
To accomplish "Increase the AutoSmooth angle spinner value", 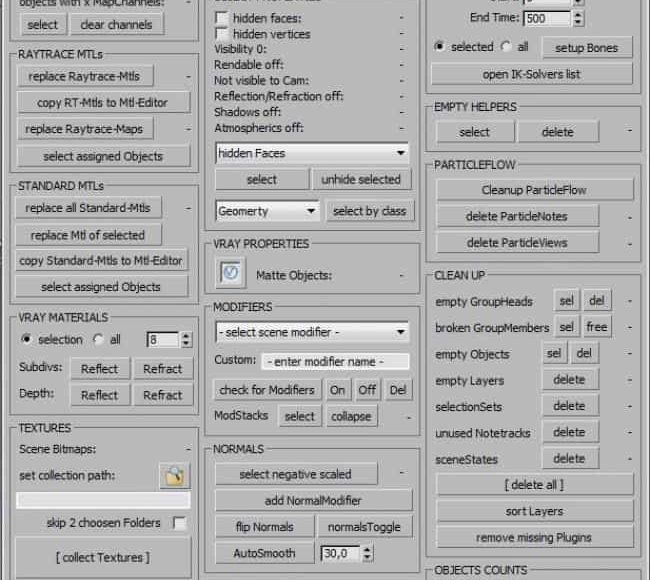I will pyautogui.click(x=368, y=548).
